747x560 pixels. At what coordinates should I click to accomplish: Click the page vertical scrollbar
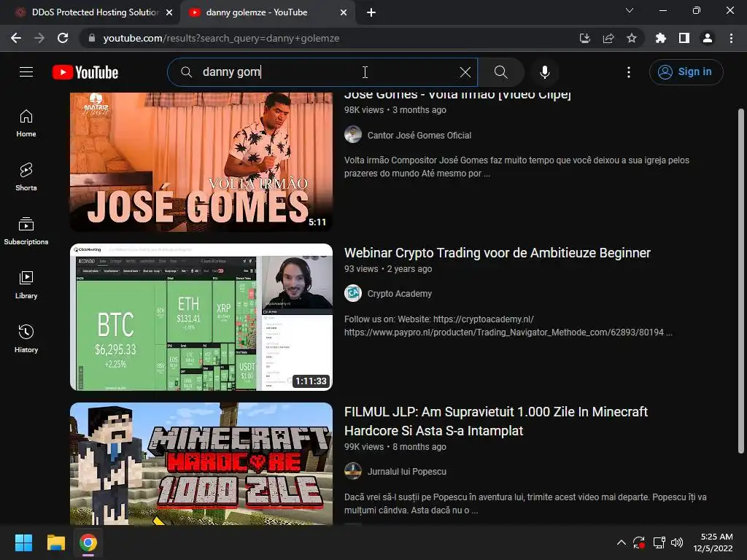[x=741, y=281]
